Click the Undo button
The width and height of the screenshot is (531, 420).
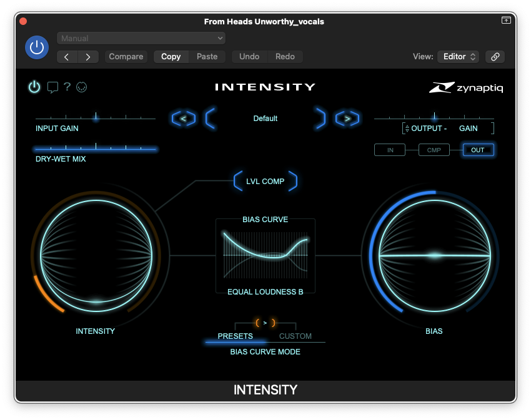tap(249, 57)
